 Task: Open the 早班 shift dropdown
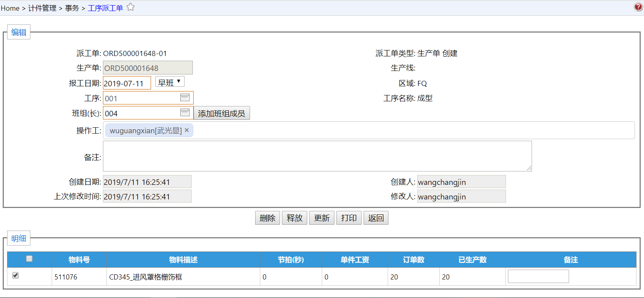coord(170,82)
